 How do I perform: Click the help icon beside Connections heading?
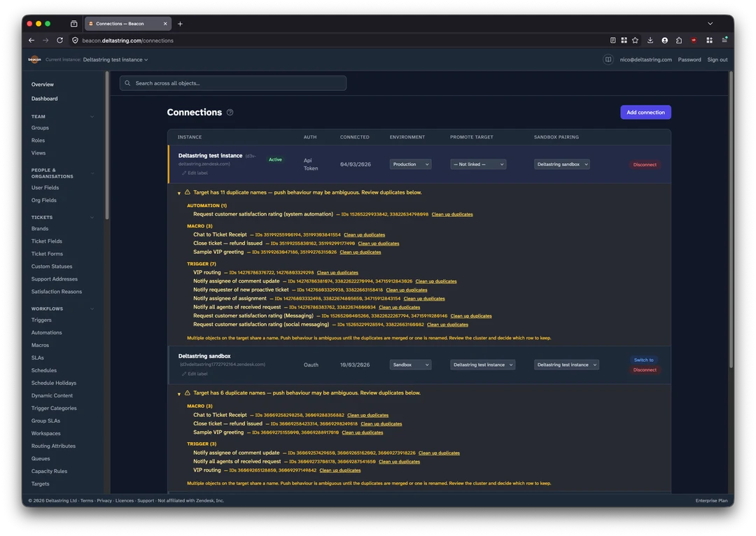tap(230, 113)
